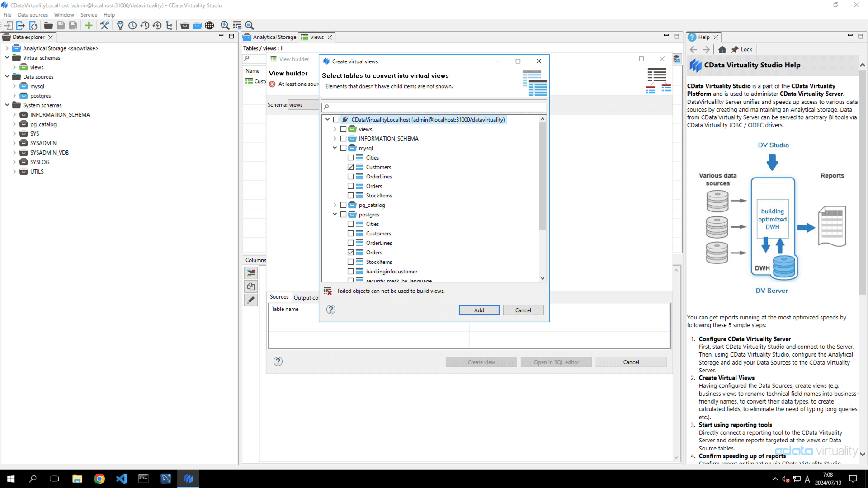Image resolution: width=868 pixels, height=488 pixels.
Task: Click the Open in SQL editor button
Action: click(556, 362)
